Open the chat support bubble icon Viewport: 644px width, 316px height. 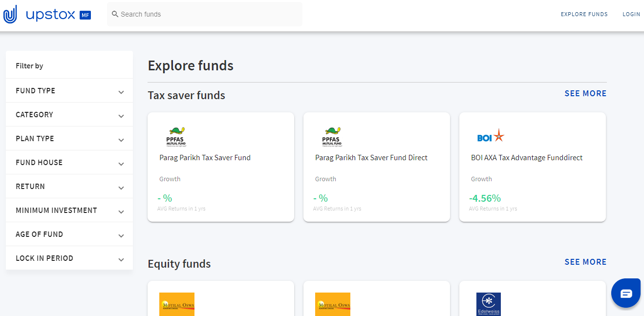click(626, 293)
